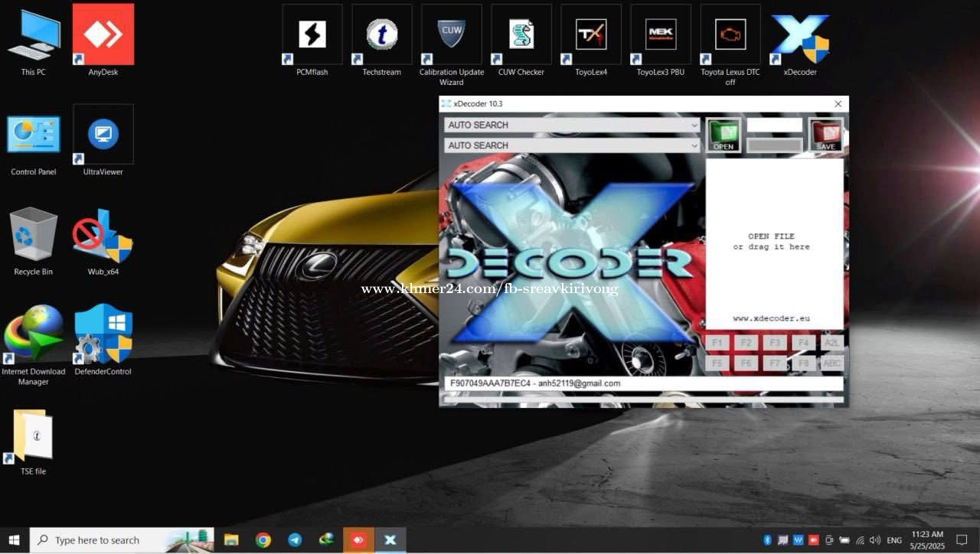Click the battery tray icon
Screen dimensions: 980x554
844,540
